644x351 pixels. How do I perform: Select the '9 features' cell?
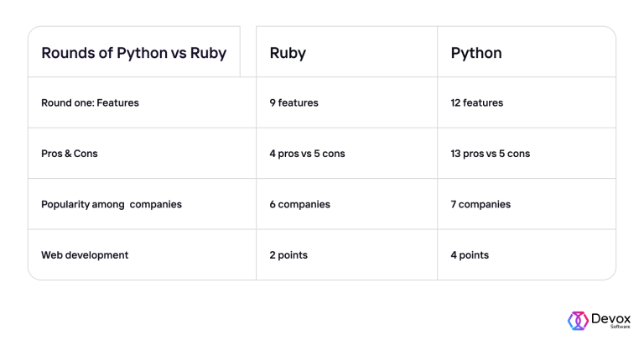(293, 103)
